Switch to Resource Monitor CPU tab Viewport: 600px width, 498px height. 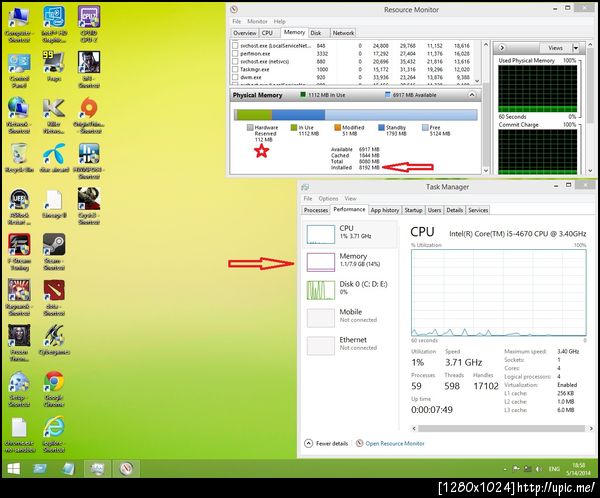point(267,33)
